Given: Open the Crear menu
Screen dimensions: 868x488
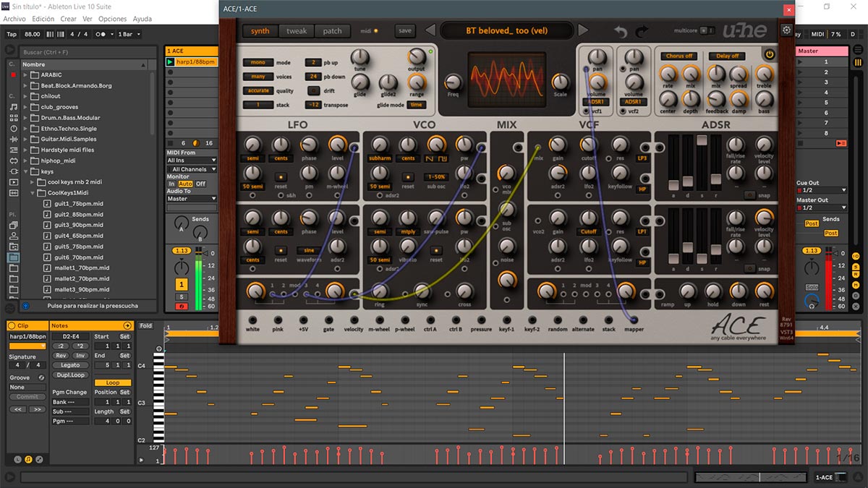Looking at the screenshot, I should click(x=68, y=19).
